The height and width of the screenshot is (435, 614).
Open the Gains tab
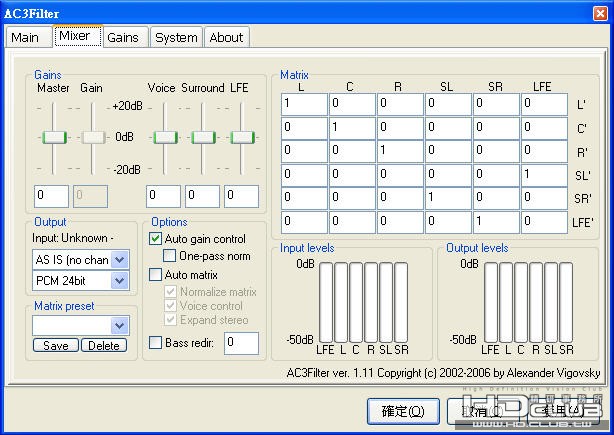[x=125, y=38]
